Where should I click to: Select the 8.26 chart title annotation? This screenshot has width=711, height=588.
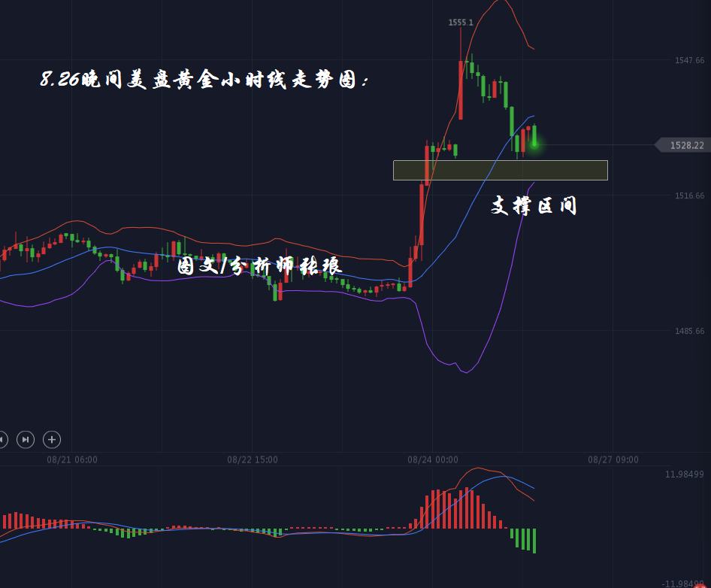[204, 80]
